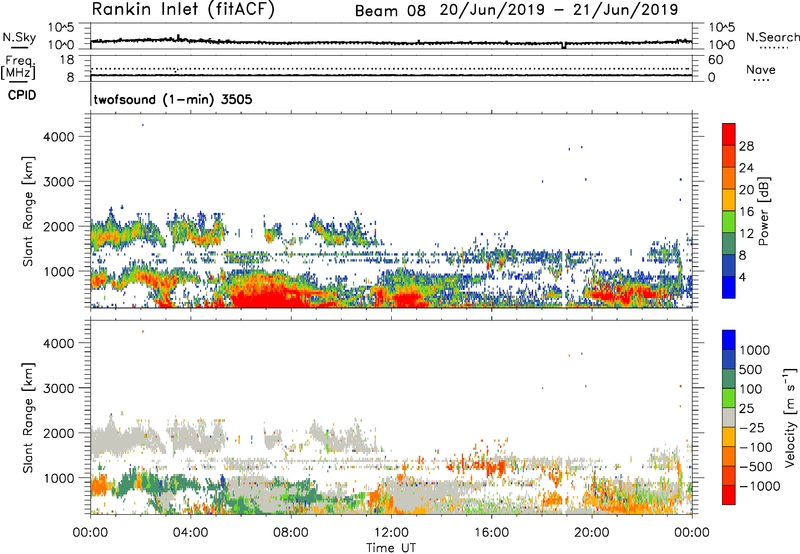The height and width of the screenshot is (554, 800).
Task: Click the '16:00' time tick label
Action: [x=491, y=533]
